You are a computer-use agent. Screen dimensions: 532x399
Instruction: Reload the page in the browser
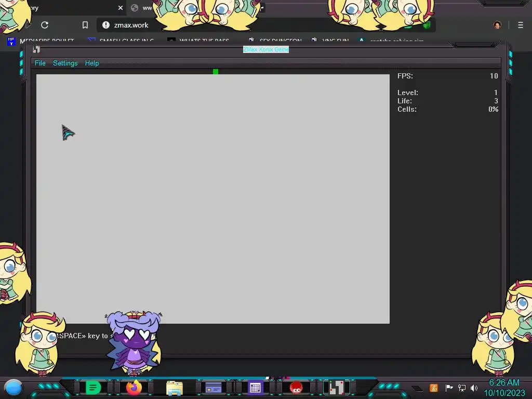(45, 25)
